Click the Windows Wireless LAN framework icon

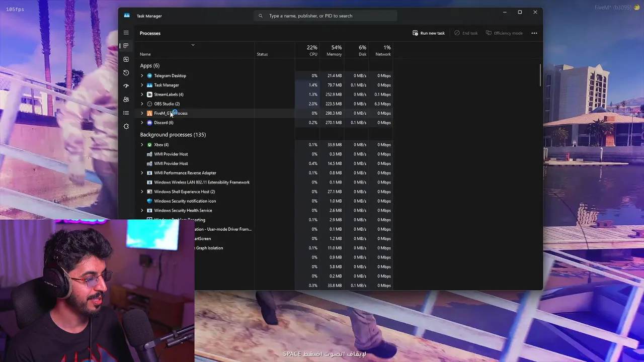(x=149, y=182)
